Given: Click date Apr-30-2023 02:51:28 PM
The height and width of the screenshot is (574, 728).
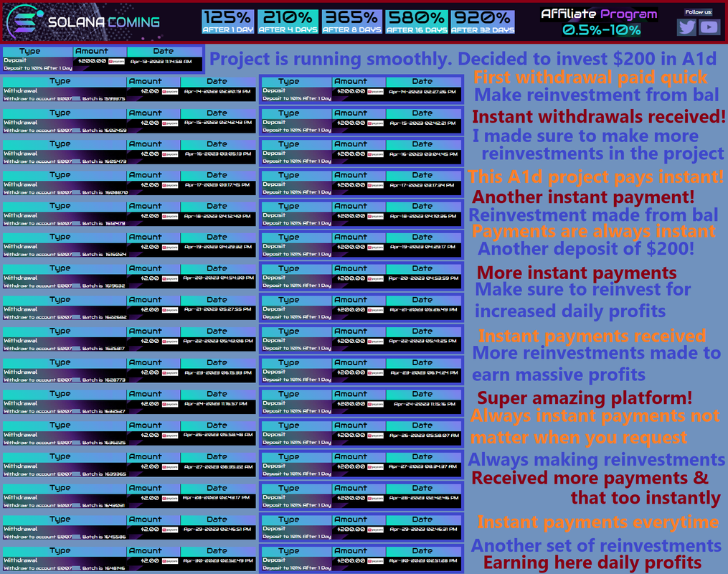Looking at the screenshot, I should [x=423, y=561].
